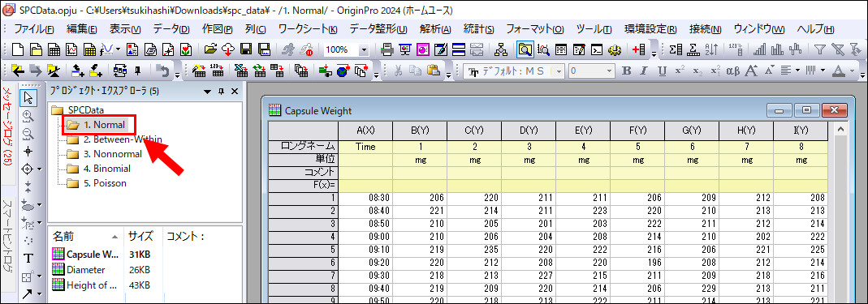This screenshot has width=868, height=304.
Task: Increase font size with the large A icon
Action: (x=751, y=71)
